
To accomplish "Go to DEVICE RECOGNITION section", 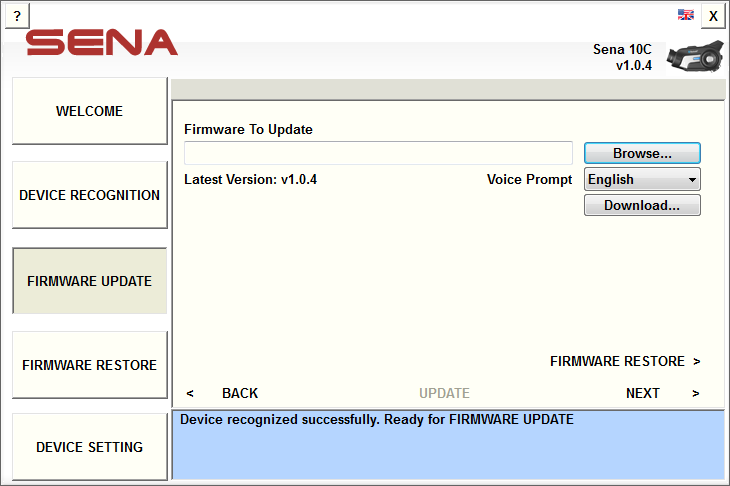I will [89, 195].
